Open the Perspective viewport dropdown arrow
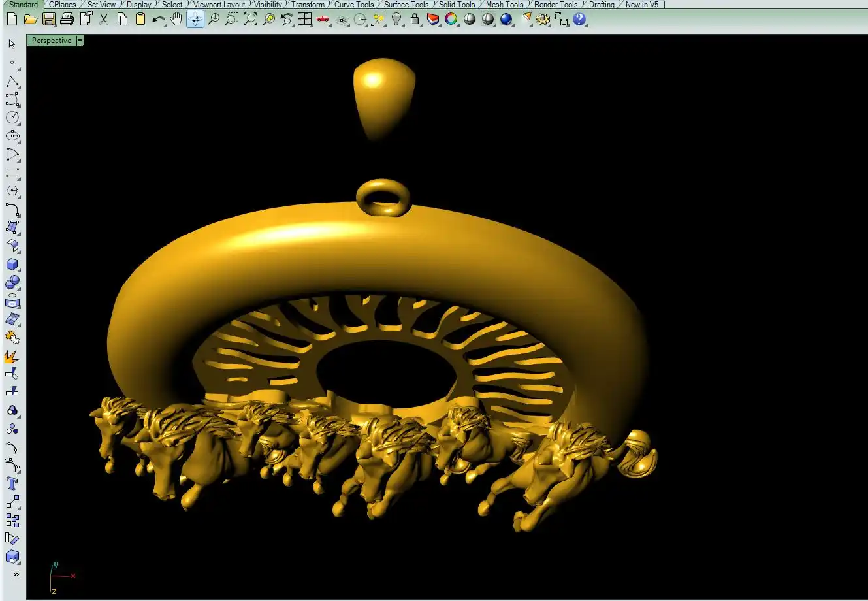868x601 pixels. [80, 41]
